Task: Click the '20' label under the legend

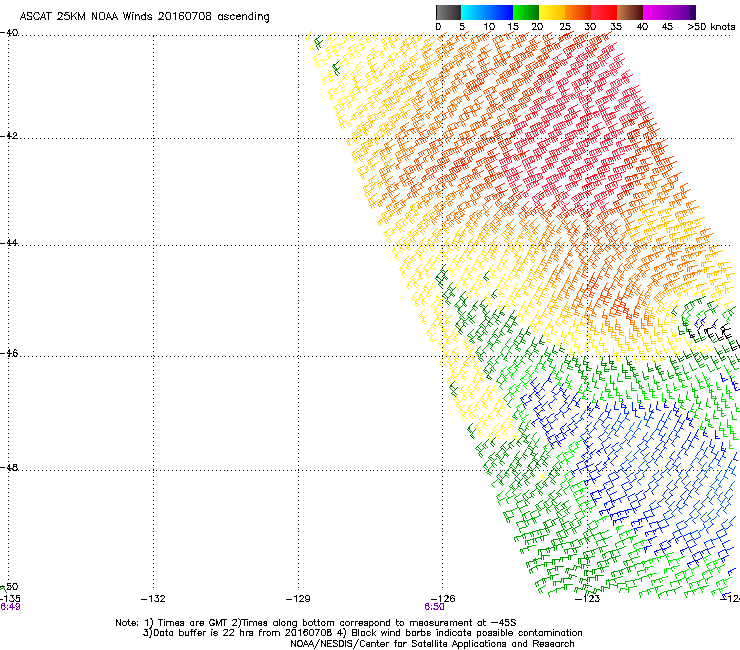Action: click(x=537, y=27)
